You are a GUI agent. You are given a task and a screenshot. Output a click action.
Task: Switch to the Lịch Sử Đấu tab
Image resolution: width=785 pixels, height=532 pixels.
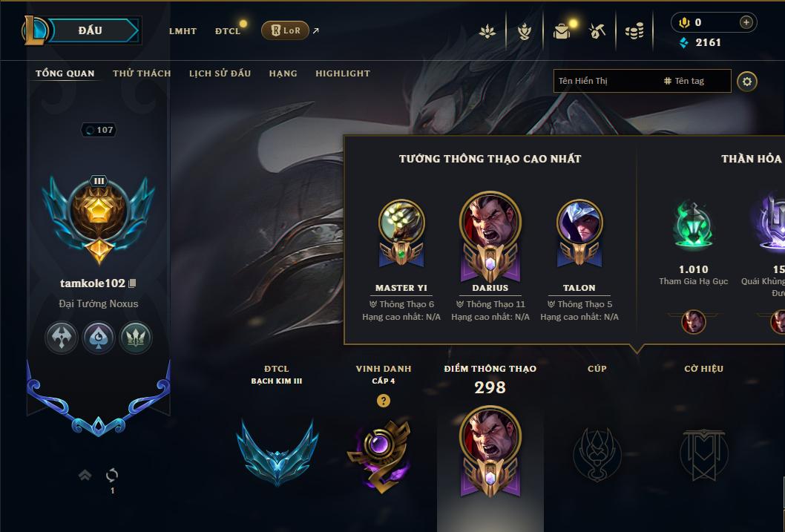click(x=220, y=73)
